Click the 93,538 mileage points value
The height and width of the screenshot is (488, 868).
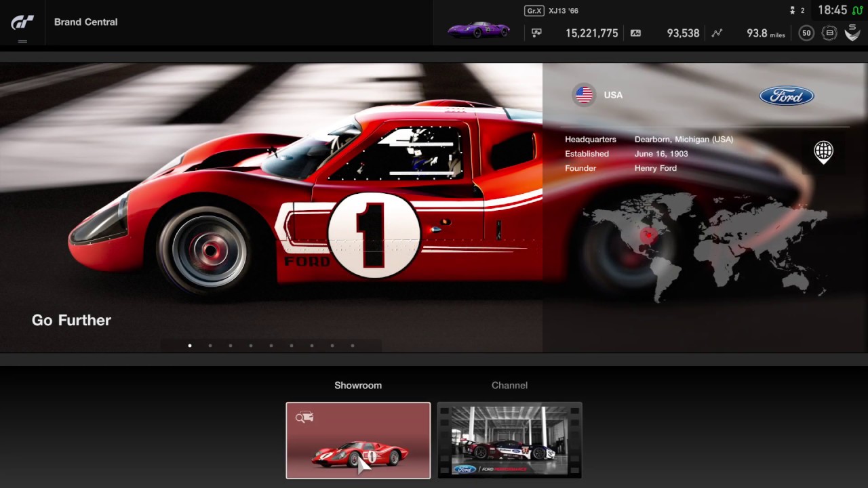pos(684,33)
